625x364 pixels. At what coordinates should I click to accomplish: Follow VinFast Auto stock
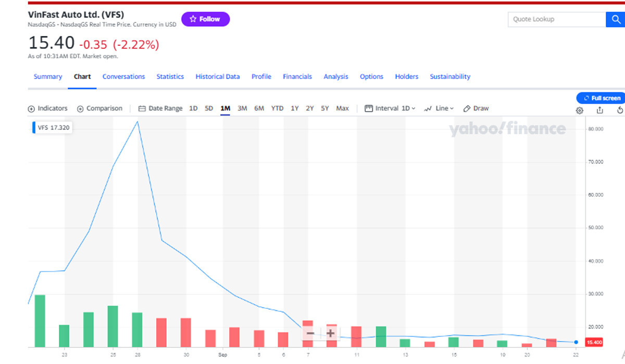205,19
